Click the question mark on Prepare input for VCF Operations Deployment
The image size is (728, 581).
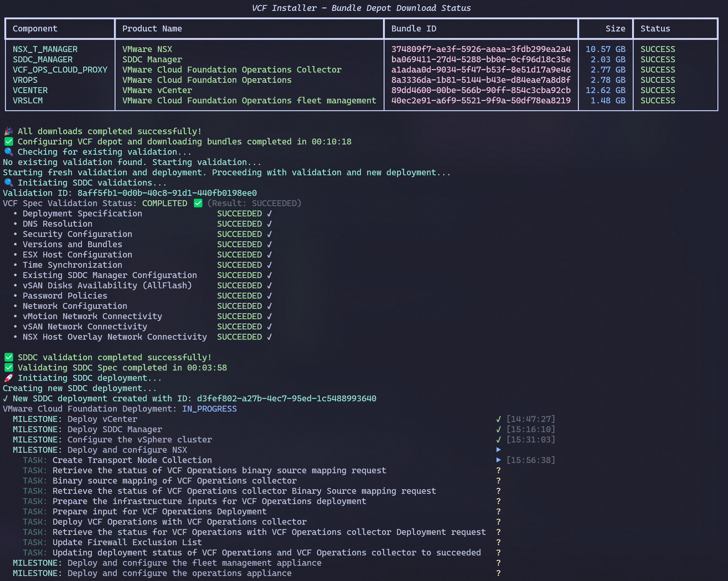coord(499,512)
